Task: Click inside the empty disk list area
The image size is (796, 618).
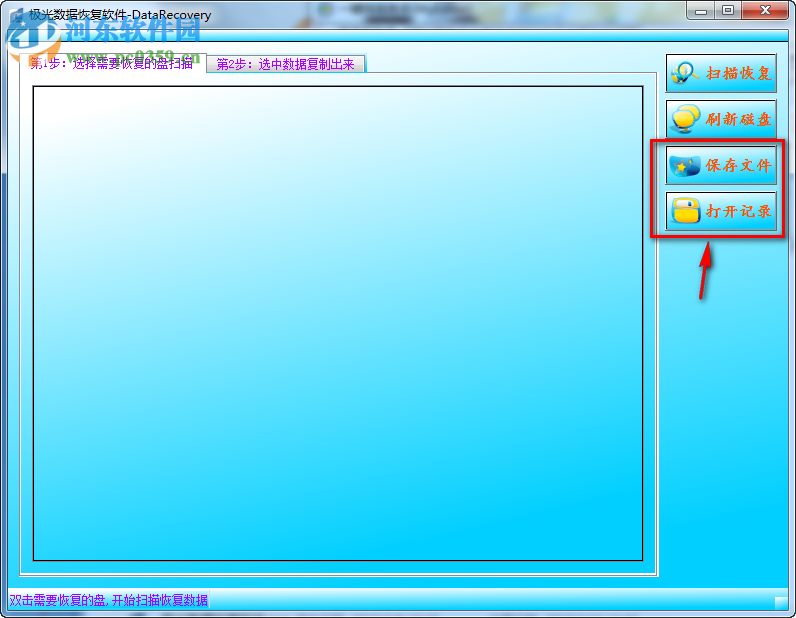Action: [338, 323]
